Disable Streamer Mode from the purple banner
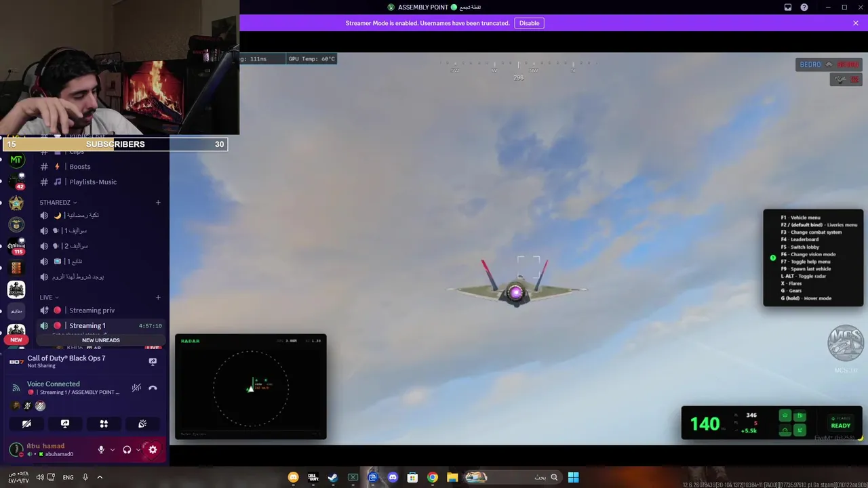Viewport: 868px width, 488px height. click(x=529, y=23)
